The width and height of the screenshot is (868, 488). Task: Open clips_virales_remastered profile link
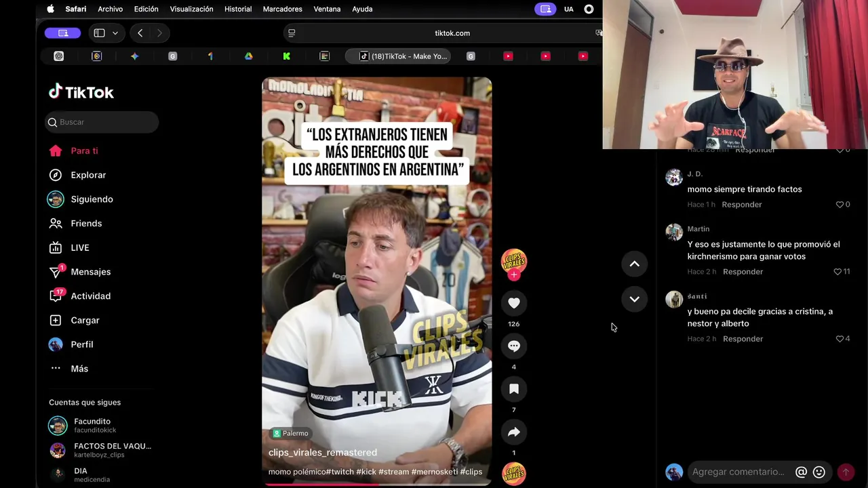323,453
